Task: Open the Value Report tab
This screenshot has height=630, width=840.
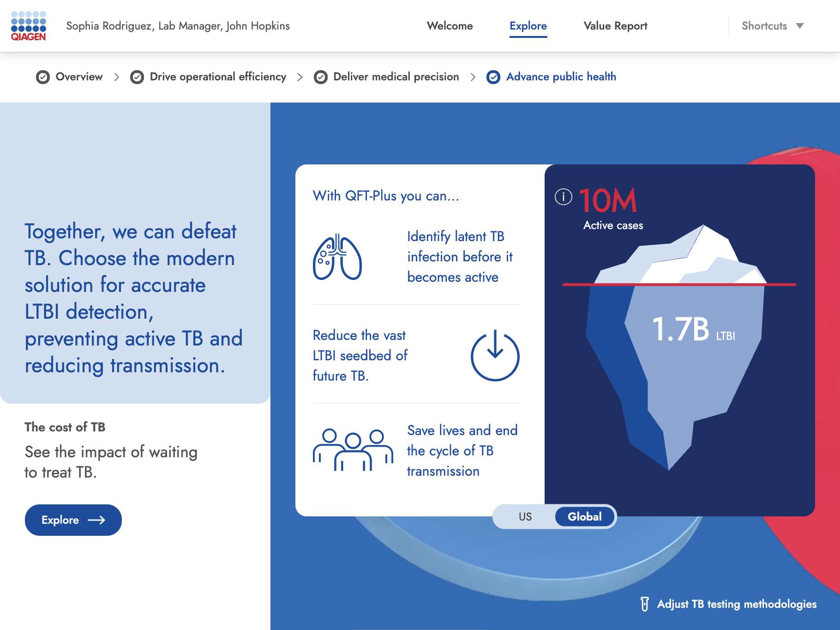Action: (615, 26)
